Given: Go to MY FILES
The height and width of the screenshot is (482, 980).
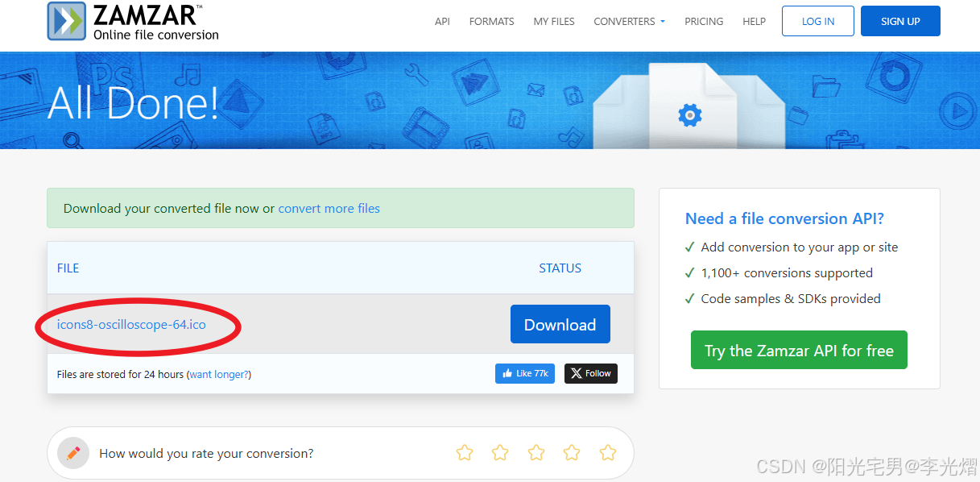Looking at the screenshot, I should (554, 22).
